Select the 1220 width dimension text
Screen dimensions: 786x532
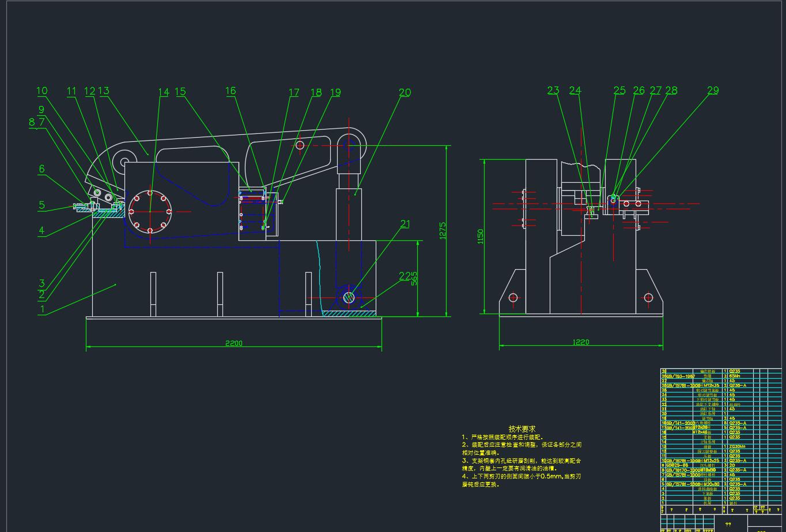coord(581,342)
